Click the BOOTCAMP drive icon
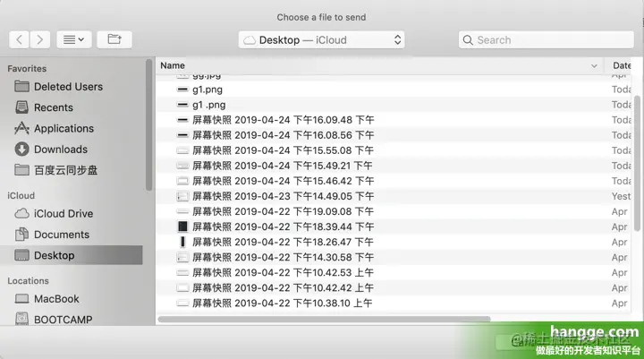Image resolution: width=644 pixels, height=359 pixels. pyautogui.click(x=21, y=319)
